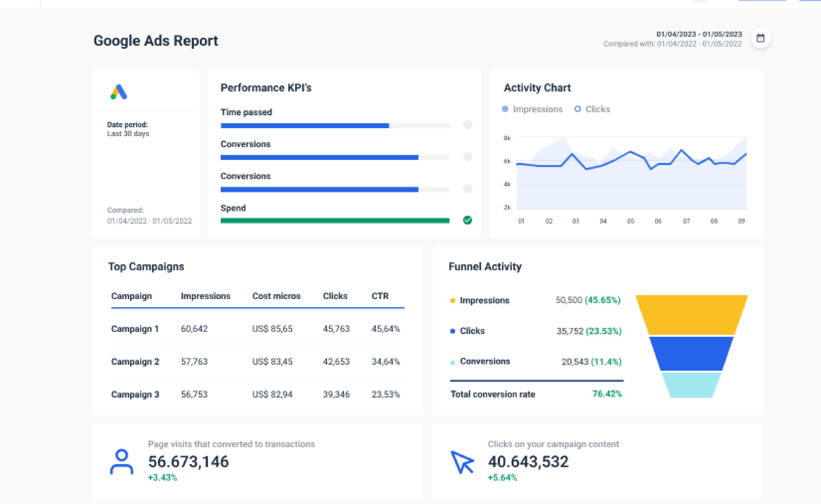The width and height of the screenshot is (821, 504).
Task: Click the Time passed status circle
Action: coord(467,125)
